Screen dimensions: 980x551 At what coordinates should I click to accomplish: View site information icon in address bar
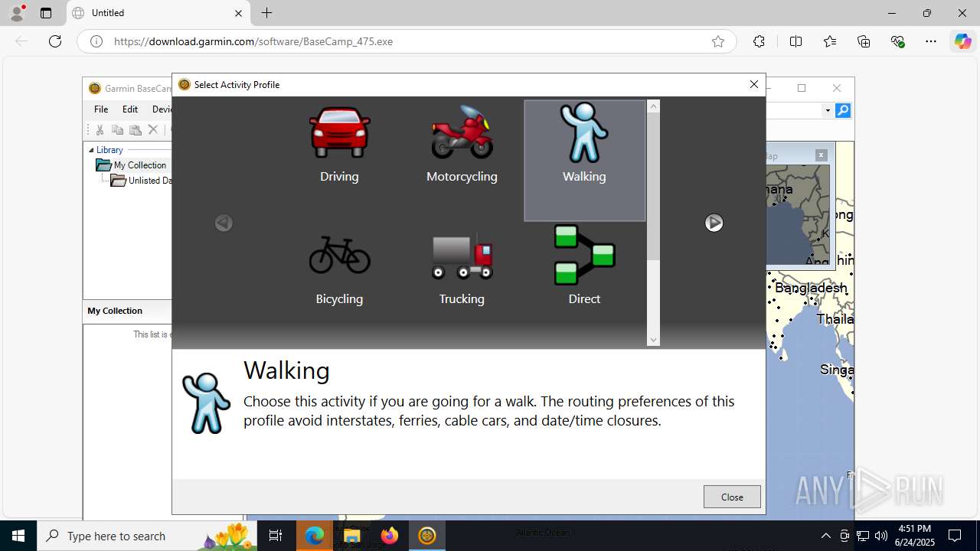pyautogui.click(x=96, y=41)
